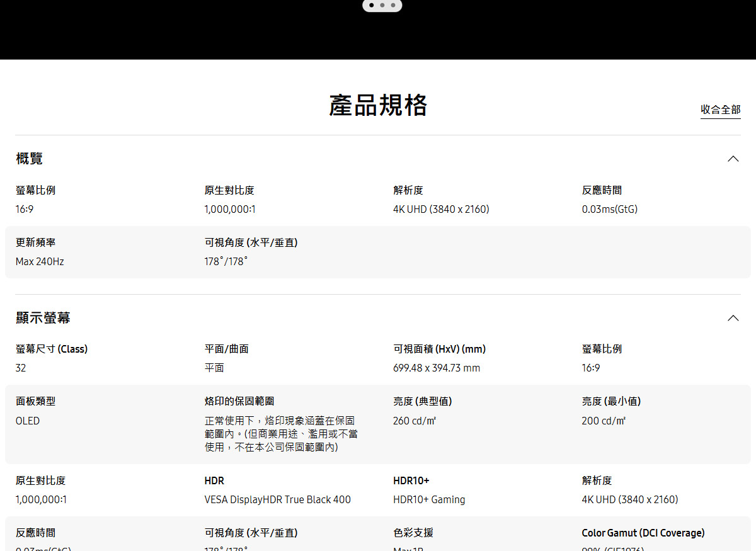Click the HDR10+ Gaming value
The height and width of the screenshot is (551, 756).
[429, 499]
